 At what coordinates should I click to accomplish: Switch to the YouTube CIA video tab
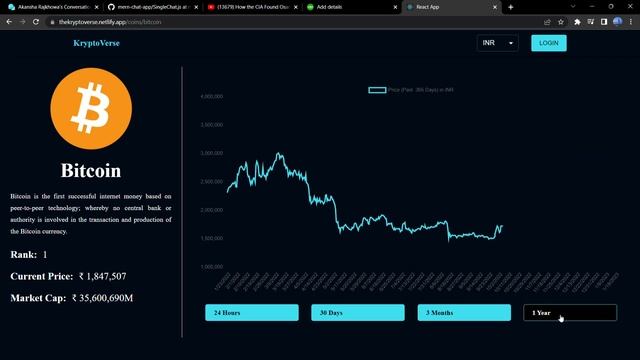click(x=253, y=7)
